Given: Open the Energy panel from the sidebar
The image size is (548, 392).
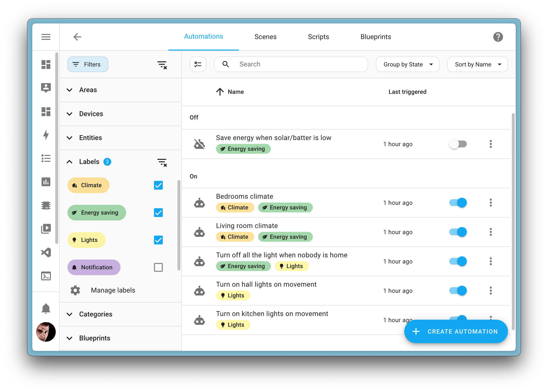Looking at the screenshot, I should pyautogui.click(x=46, y=135).
